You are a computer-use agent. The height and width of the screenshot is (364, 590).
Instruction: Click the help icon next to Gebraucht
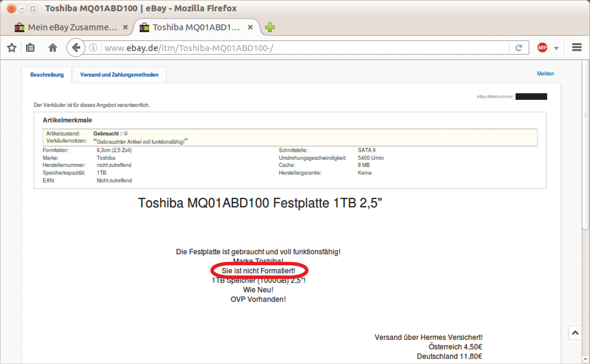pos(125,133)
